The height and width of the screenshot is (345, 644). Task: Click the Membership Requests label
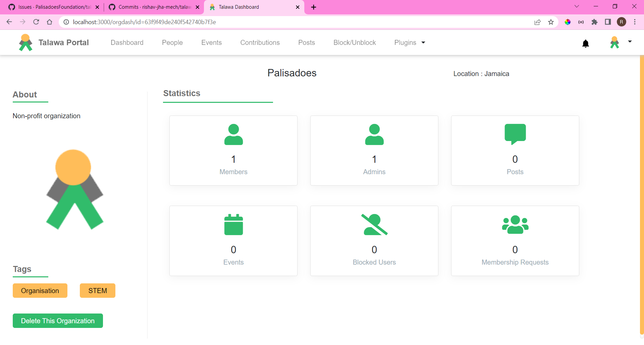(515, 262)
